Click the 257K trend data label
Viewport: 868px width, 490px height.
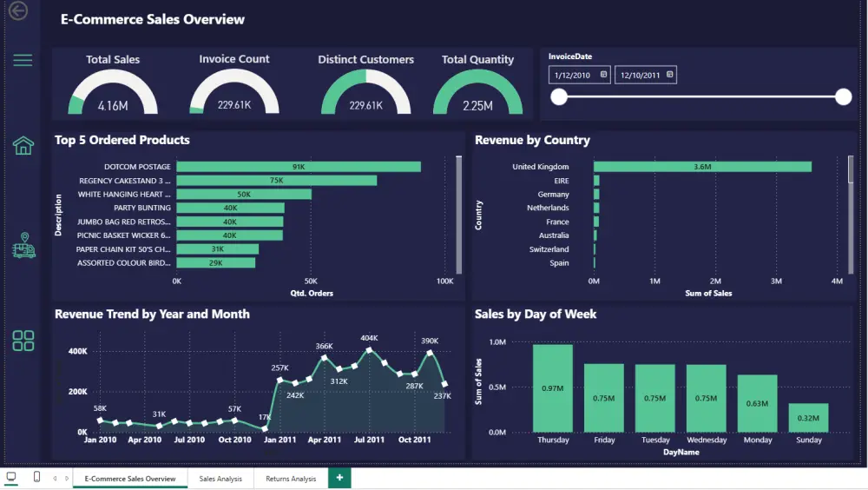(x=280, y=368)
